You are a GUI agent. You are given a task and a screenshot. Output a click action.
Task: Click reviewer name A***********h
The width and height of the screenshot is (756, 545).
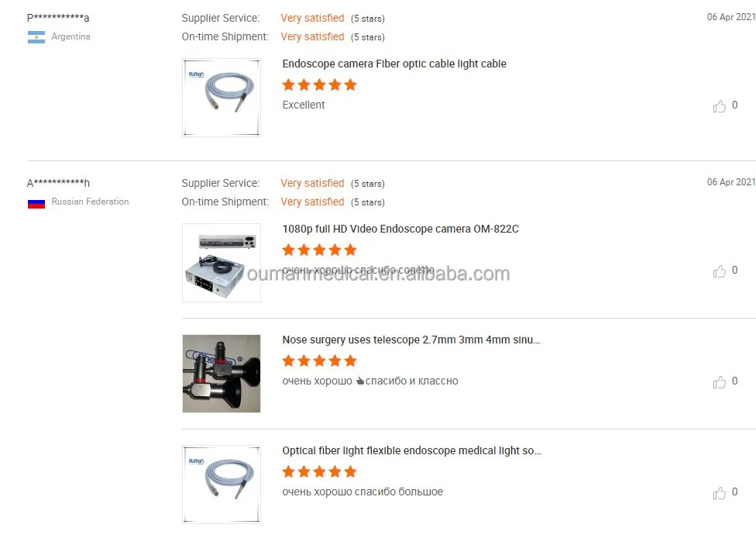58,183
